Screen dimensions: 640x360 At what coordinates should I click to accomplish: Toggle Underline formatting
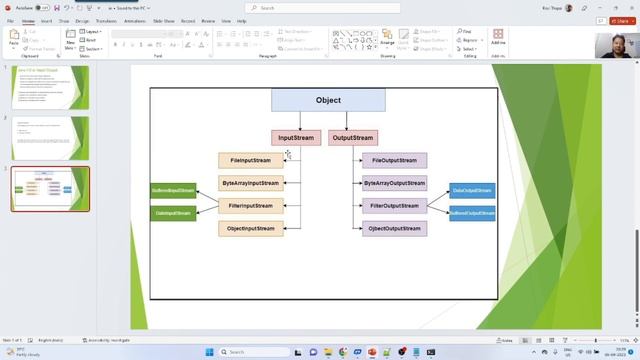pyautogui.click(x=133, y=44)
